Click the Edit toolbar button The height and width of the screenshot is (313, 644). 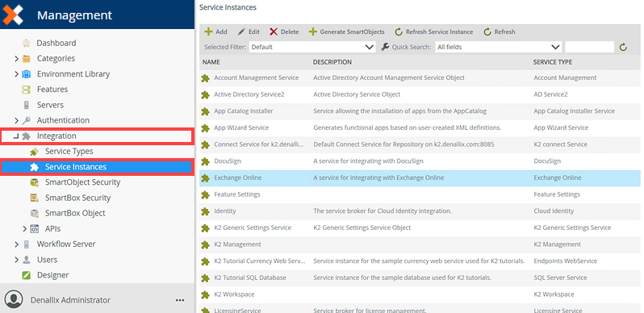(x=249, y=31)
